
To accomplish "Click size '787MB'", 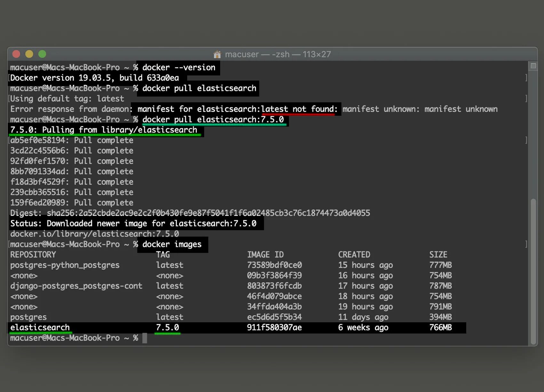I will coord(441,286).
